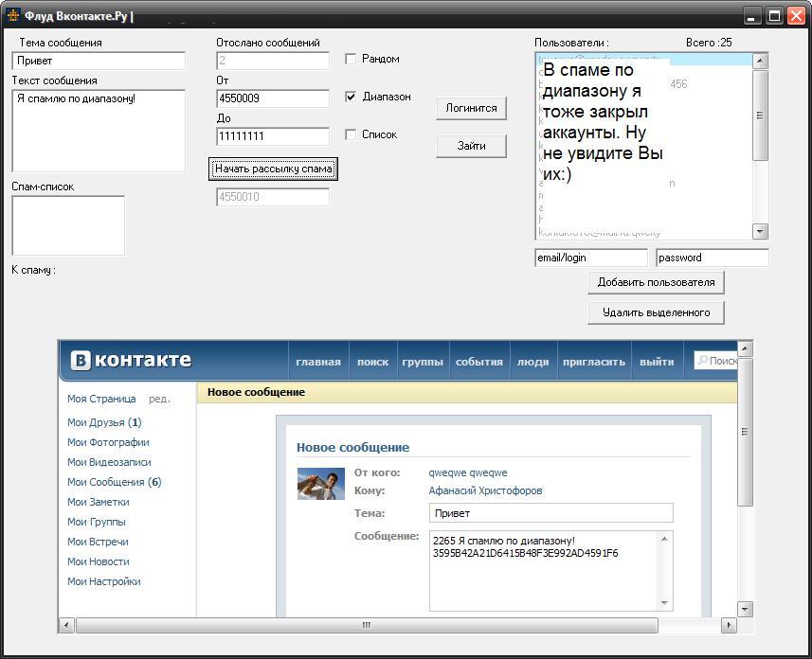Open Мои Группы in the sidebar
This screenshot has height=659, width=812.
coord(97,523)
